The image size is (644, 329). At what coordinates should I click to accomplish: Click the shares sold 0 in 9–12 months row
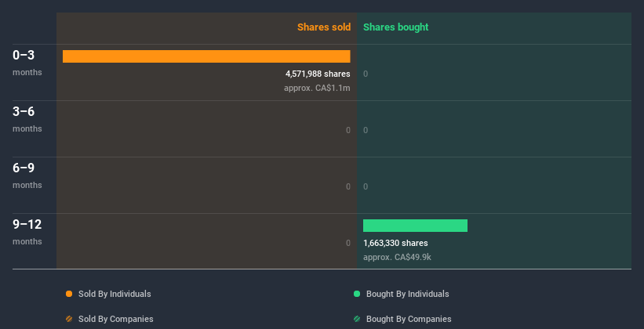coord(348,243)
